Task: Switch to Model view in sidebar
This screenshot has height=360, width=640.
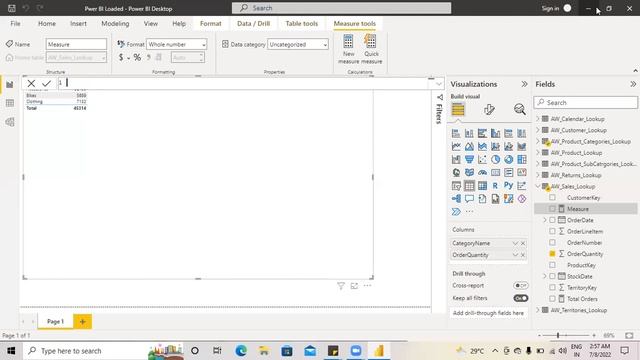Action: (10, 122)
